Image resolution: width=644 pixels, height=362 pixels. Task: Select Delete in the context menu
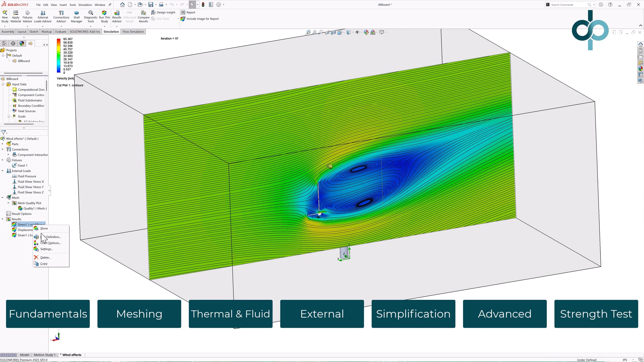click(51, 257)
